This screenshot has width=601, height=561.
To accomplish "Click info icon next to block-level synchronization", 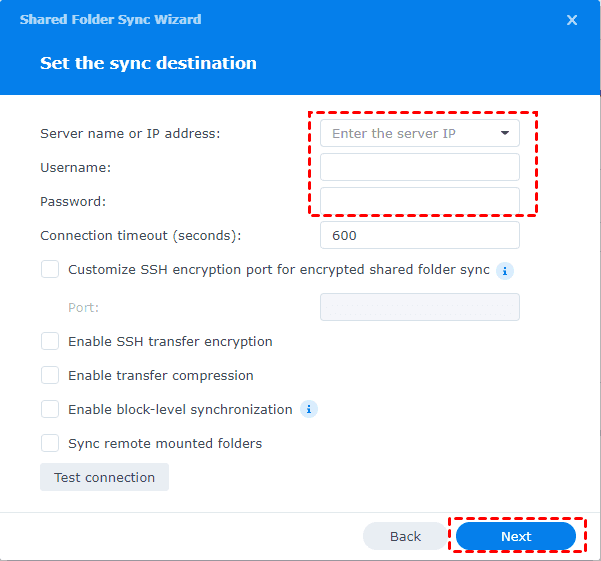I will (309, 409).
